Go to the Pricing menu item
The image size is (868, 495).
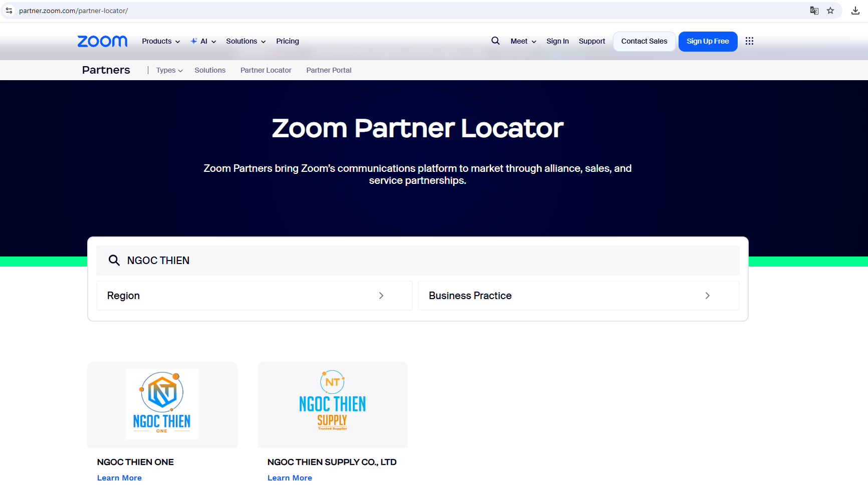(x=287, y=41)
